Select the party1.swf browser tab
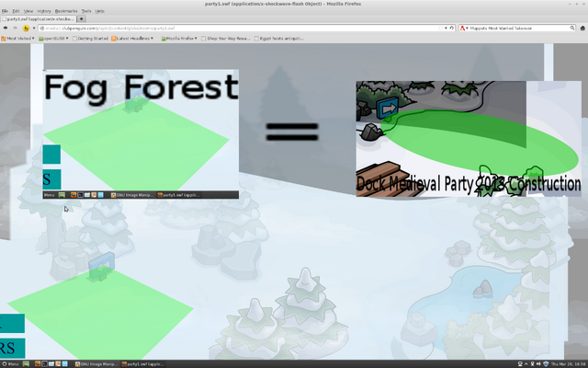The image size is (588, 368). [x=39, y=18]
